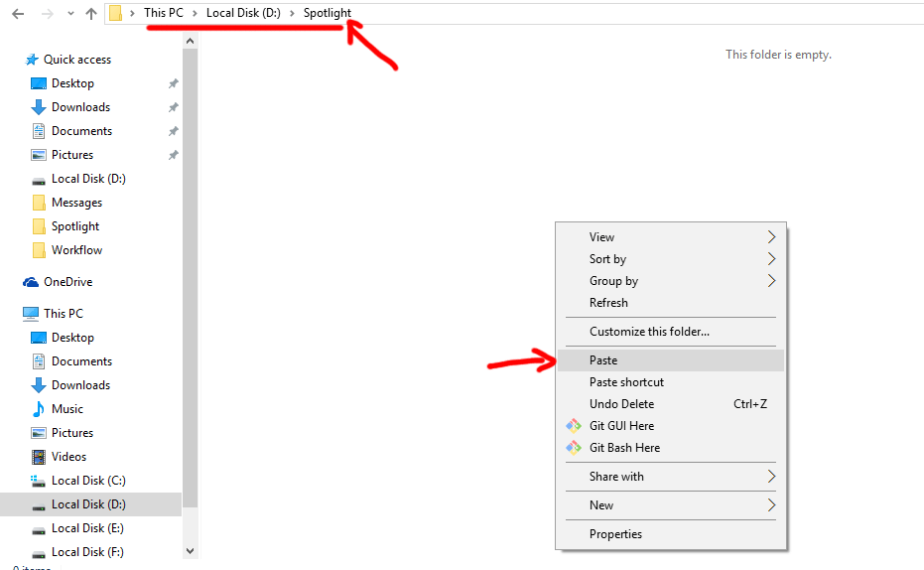924x570 pixels.
Task: Expand chevron after This PC breadcrumb
Action: coord(195,13)
